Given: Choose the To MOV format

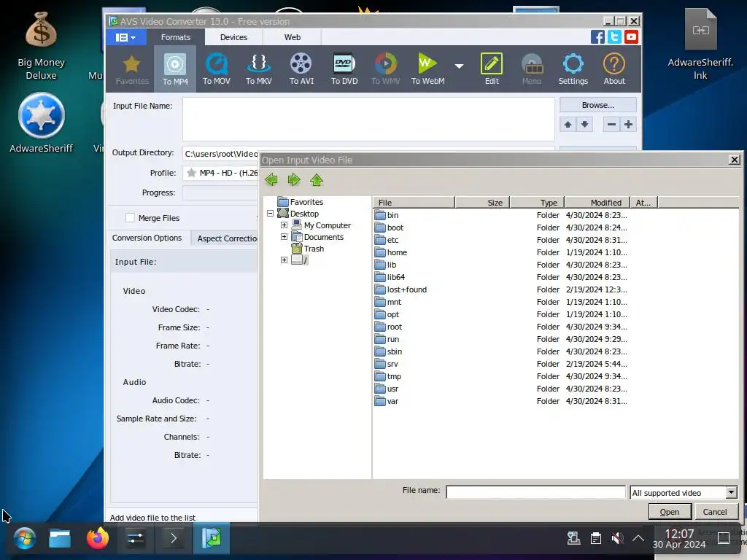Looking at the screenshot, I should pyautogui.click(x=216, y=69).
